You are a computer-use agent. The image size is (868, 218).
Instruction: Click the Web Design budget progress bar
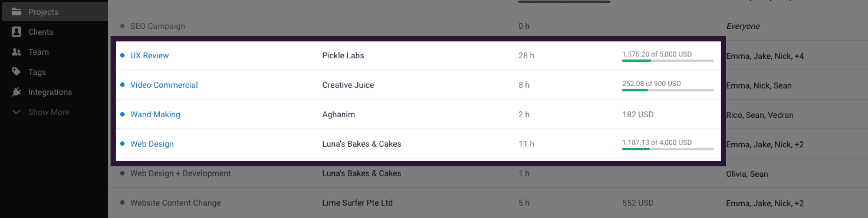click(x=668, y=149)
